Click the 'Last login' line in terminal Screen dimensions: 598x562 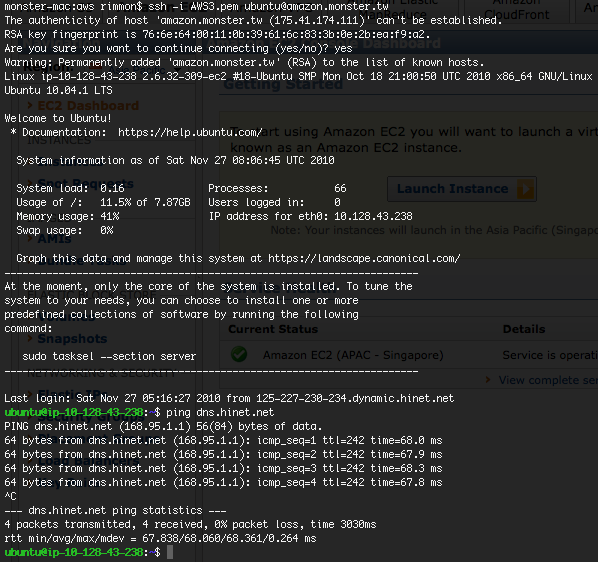[229, 398]
